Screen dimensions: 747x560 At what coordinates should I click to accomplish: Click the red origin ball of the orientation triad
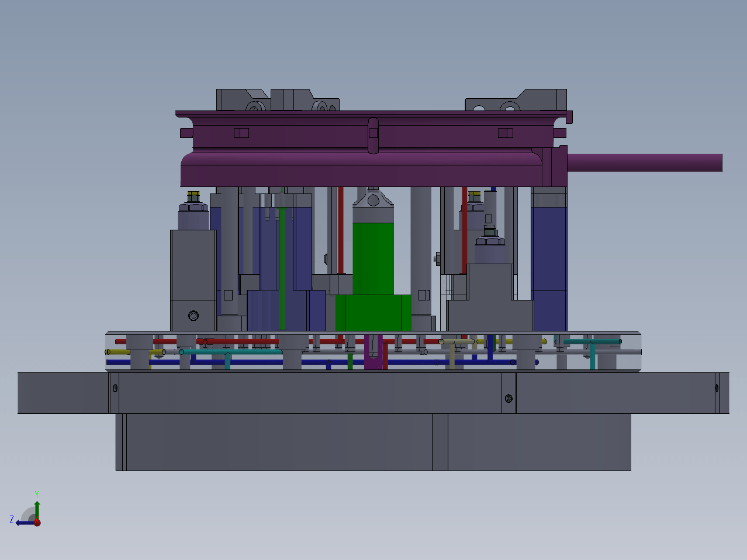coord(37,523)
